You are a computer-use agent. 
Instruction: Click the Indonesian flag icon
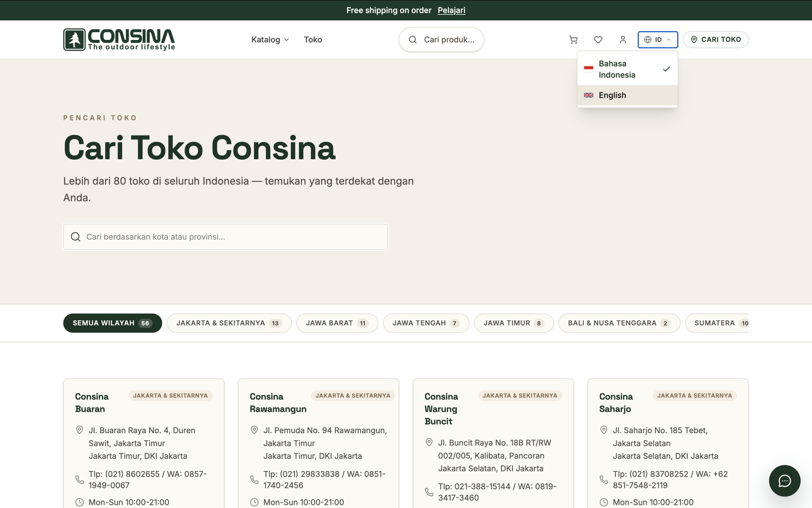pyautogui.click(x=589, y=69)
